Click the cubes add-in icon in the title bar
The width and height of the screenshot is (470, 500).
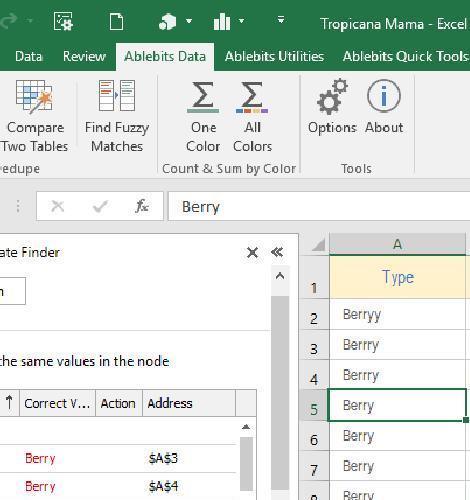[168, 21]
